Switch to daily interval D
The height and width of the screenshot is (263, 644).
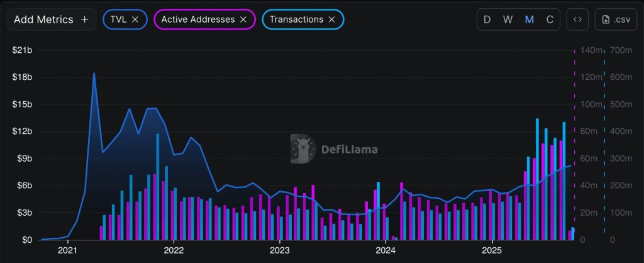pyautogui.click(x=487, y=20)
